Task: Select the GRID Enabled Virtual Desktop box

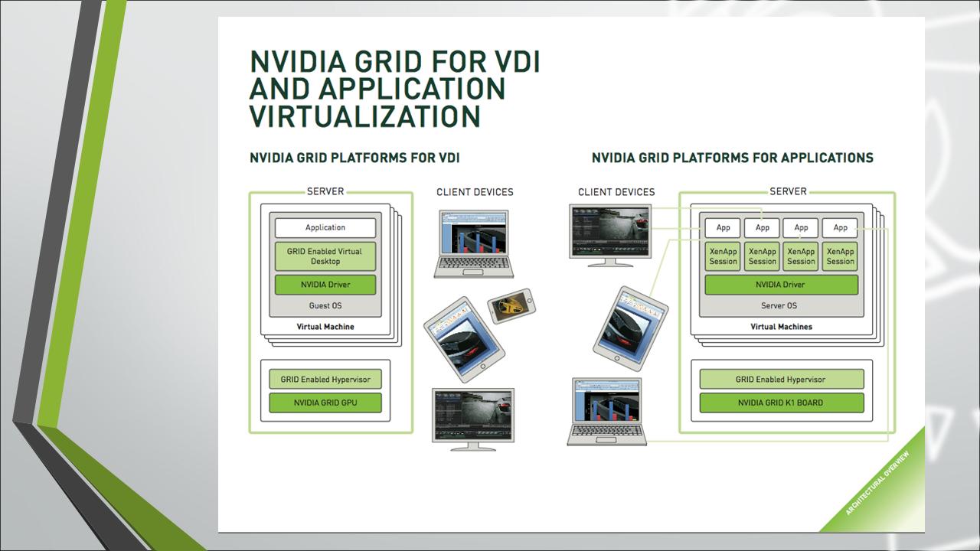Action: tap(325, 256)
